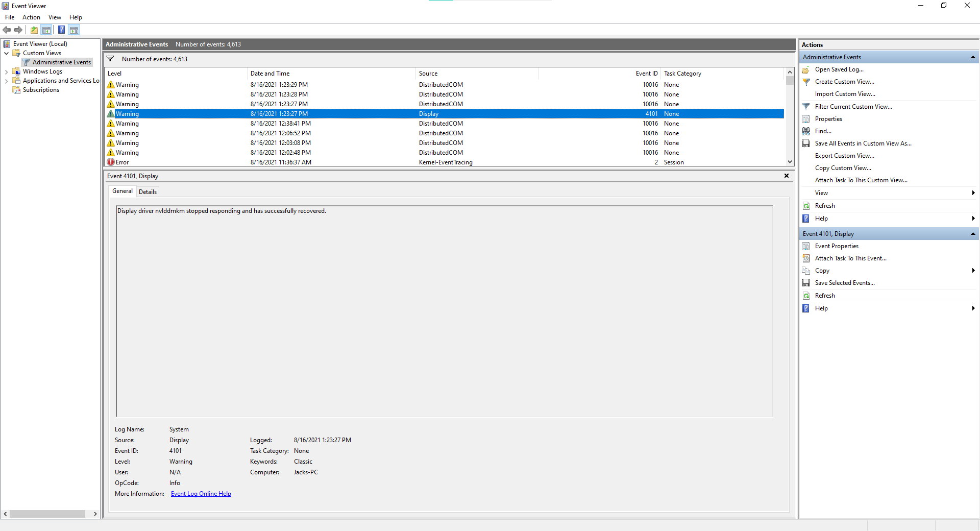Click the blue Help toolbar icon
Screen dimensions: 980x531
pyautogui.click(x=61, y=30)
